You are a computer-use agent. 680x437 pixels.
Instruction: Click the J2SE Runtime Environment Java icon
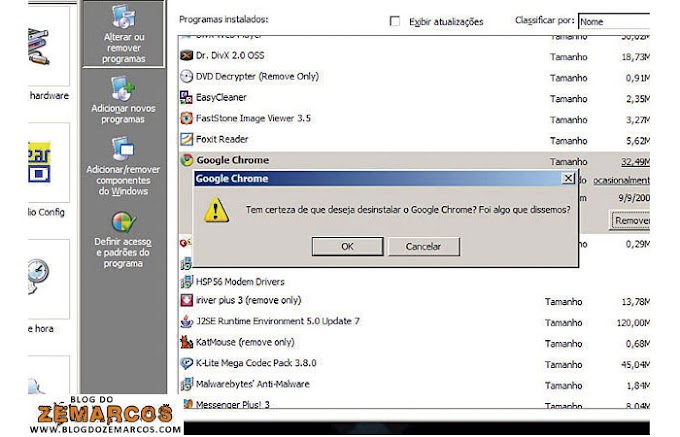point(186,321)
